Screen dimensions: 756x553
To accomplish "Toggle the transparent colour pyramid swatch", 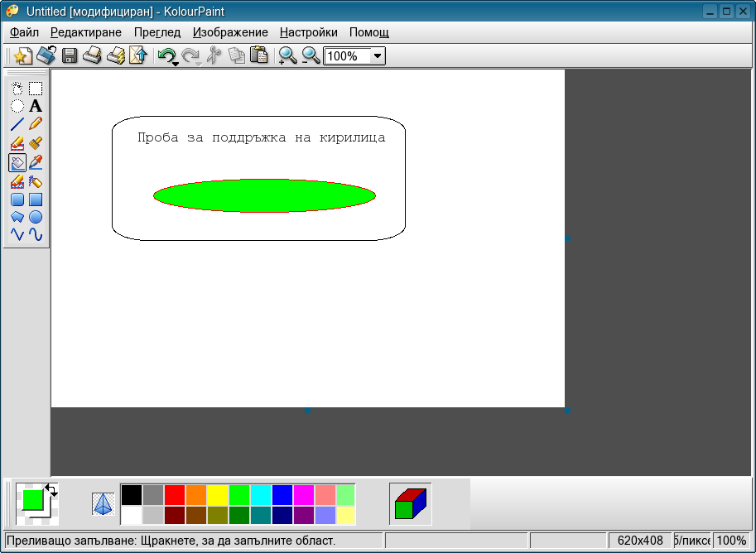I will (103, 503).
